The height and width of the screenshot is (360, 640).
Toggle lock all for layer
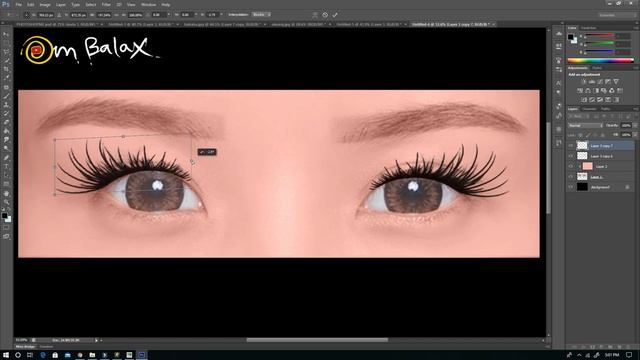603,135
